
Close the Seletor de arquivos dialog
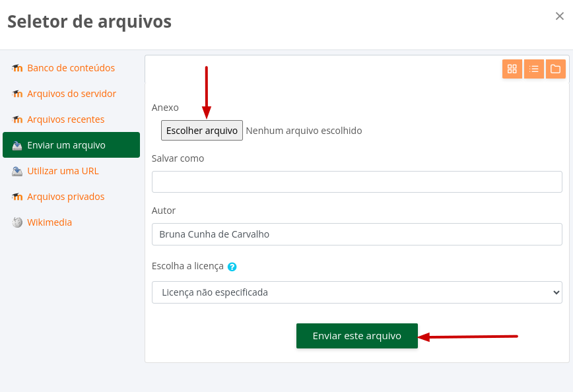(559, 16)
